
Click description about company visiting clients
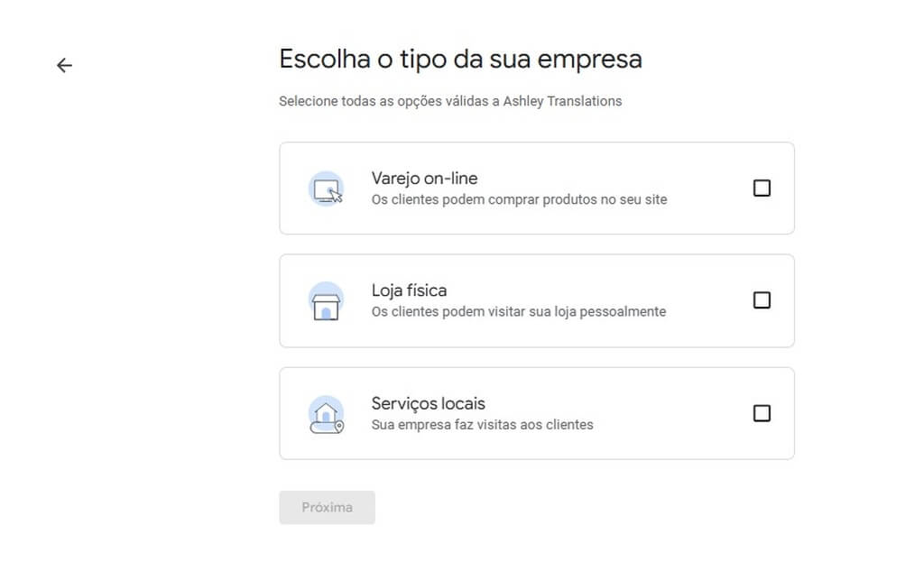482,425
